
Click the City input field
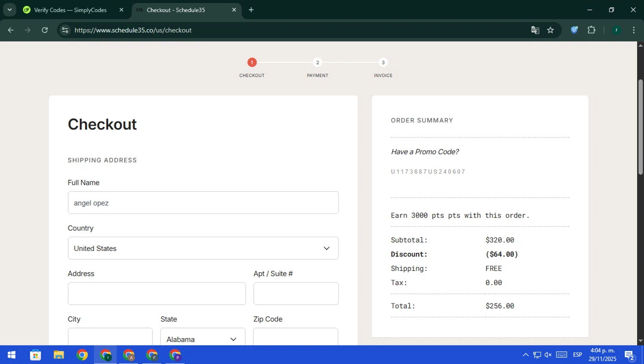pos(110,337)
